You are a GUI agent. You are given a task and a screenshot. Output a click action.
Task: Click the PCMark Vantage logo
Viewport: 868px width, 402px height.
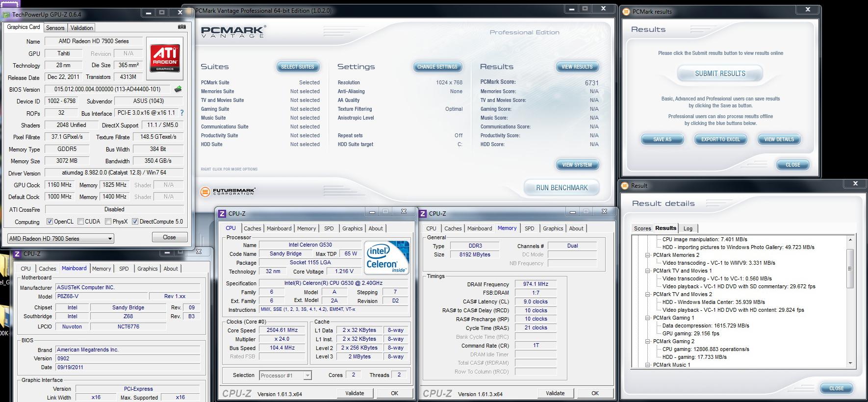click(233, 32)
